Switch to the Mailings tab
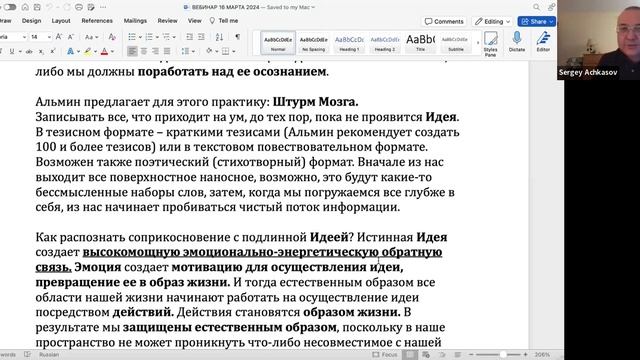Screen dimensions: 640x360 point(135,21)
